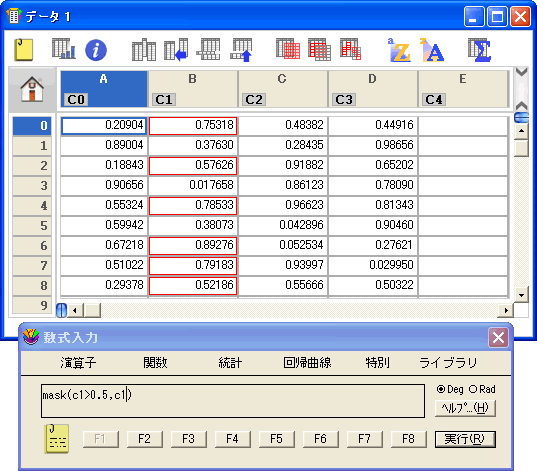Click the home icon at grid corner
The width and height of the screenshot is (537, 471).
coord(32,89)
